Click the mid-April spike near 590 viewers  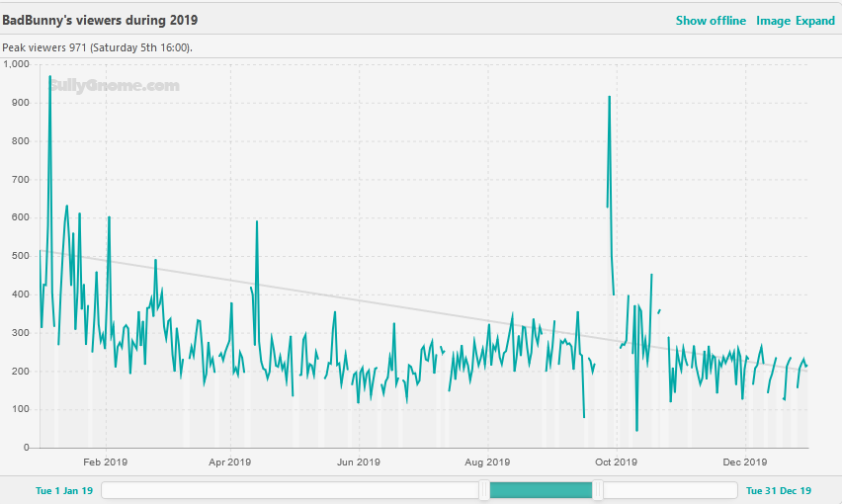(257, 221)
